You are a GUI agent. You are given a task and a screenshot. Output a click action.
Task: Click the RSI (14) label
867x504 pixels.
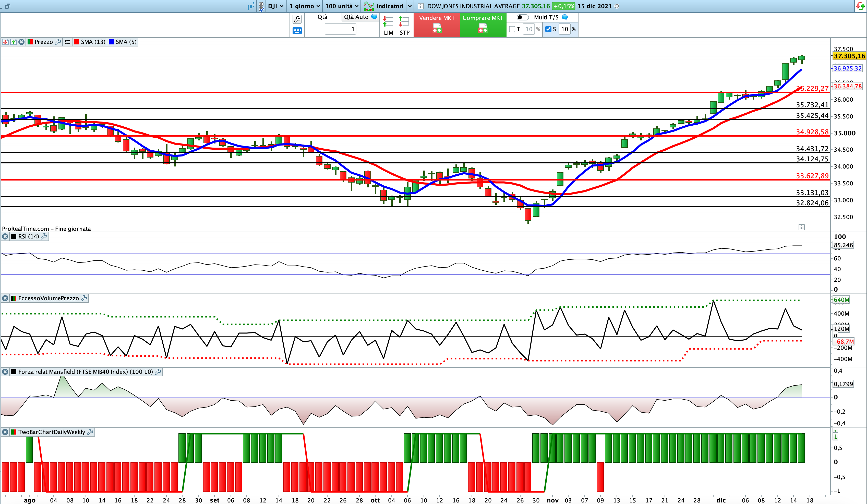[29, 237]
